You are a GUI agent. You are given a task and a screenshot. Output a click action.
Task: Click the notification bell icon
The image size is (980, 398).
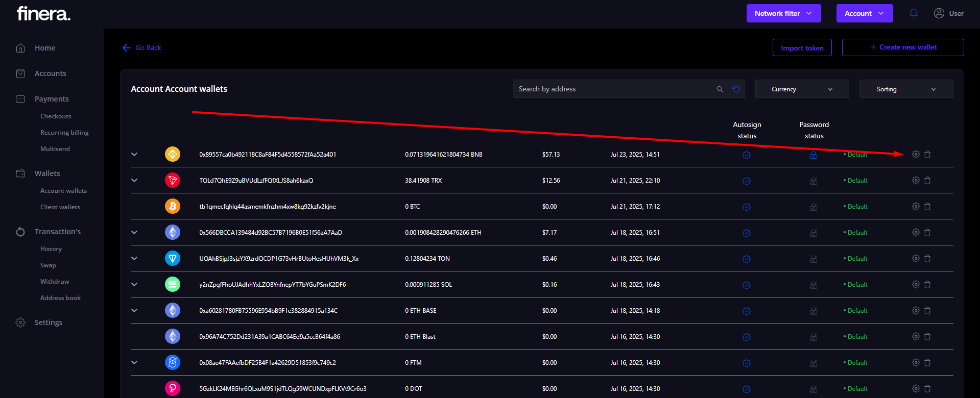(914, 13)
